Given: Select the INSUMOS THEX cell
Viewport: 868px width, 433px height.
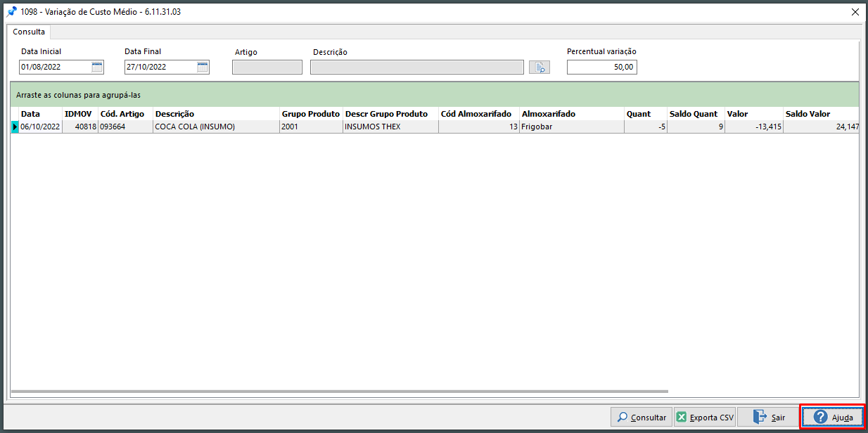Looking at the screenshot, I should pyautogui.click(x=390, y=127).
